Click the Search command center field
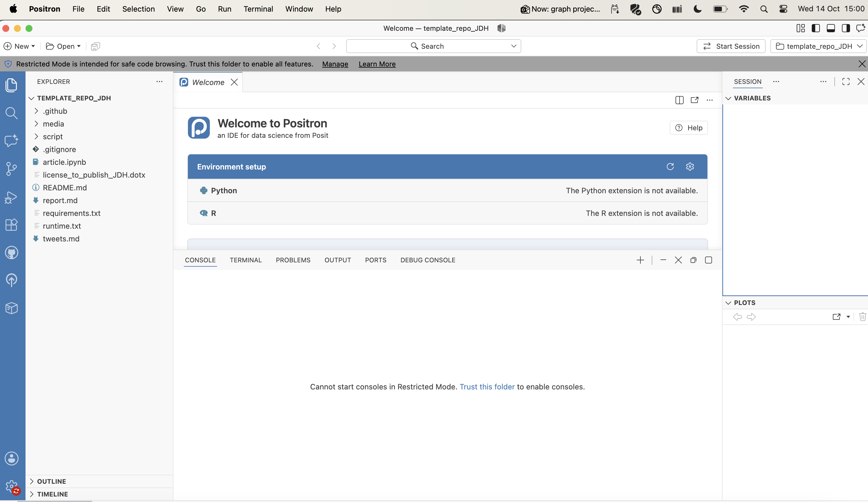The height and width of the screenshot is (502, 868). (x=433, y=46)
